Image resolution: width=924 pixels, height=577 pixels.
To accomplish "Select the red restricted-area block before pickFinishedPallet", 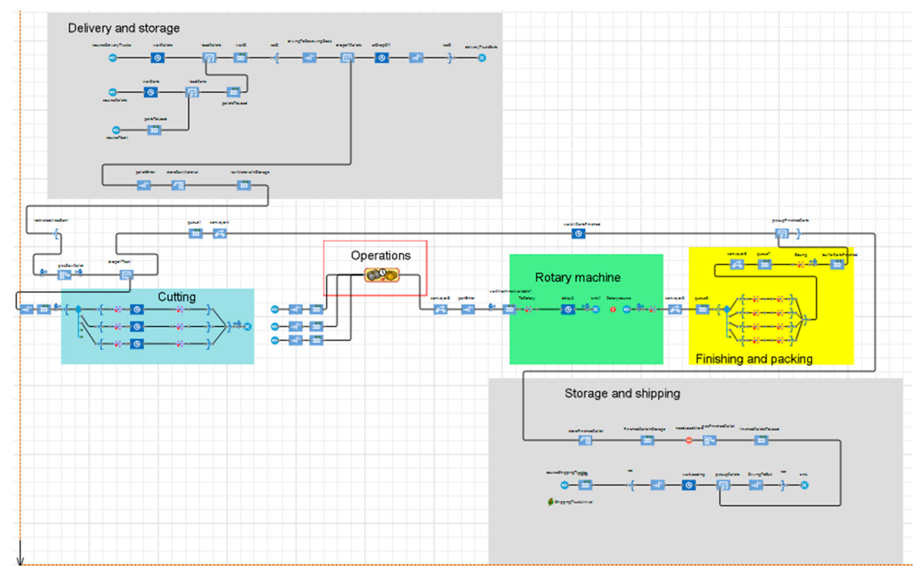I will [689, 441].
